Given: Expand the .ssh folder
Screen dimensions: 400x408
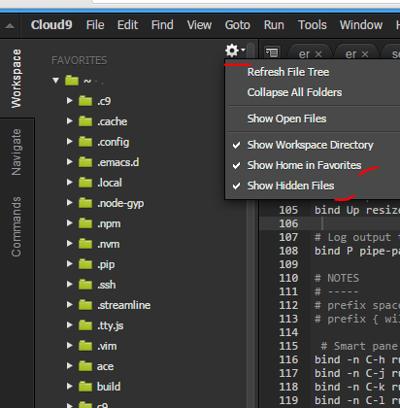Looking at the screenshot, I should 69,284.
